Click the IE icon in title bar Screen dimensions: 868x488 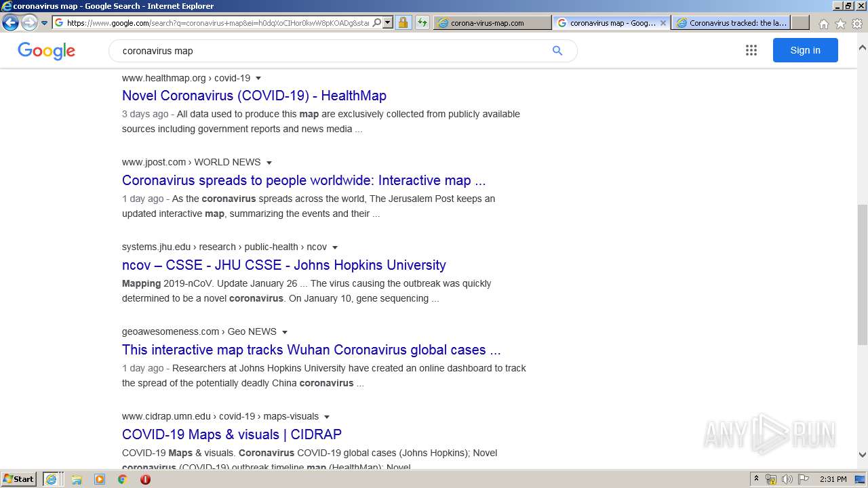point(6,6)
